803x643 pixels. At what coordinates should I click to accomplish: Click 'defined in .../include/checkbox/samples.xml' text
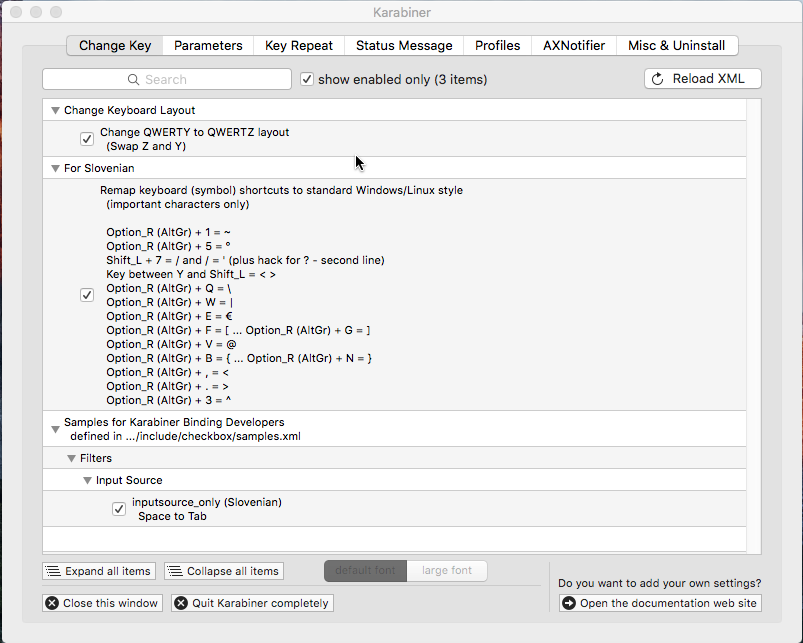coord(185,436)
